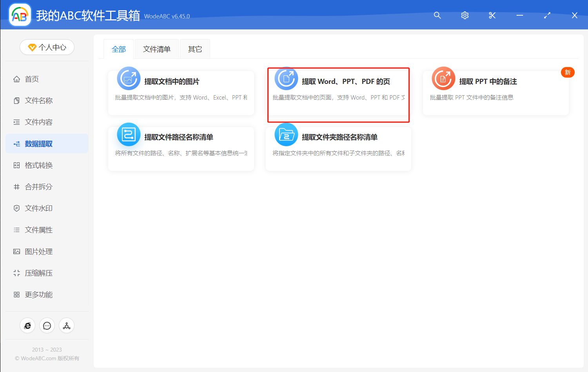Screen dimensions: 588x372
Task: Open the 提取文档中的图片 tool icon
Action: (x=129, y=78)
